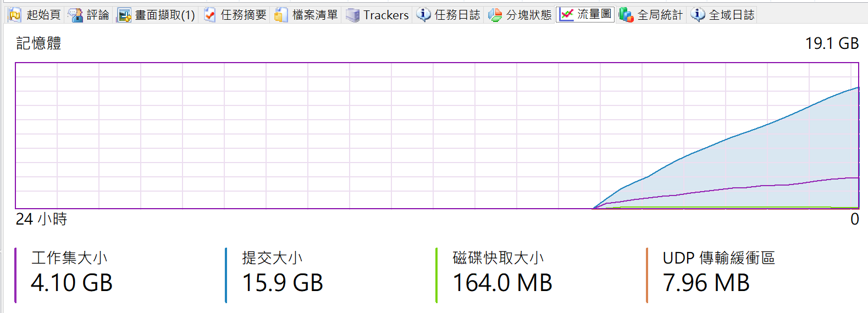Click the green bar beside 磁碟快取大小
The width and height of the screenshot is (868, 313).
pyautogui.click(x=436, y=275)
